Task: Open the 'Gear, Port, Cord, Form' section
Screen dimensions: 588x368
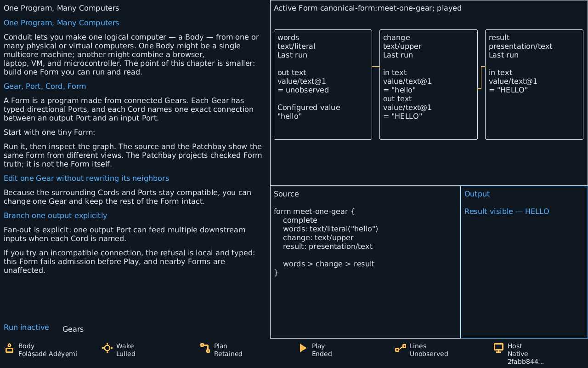Action: tap(45, 86)
